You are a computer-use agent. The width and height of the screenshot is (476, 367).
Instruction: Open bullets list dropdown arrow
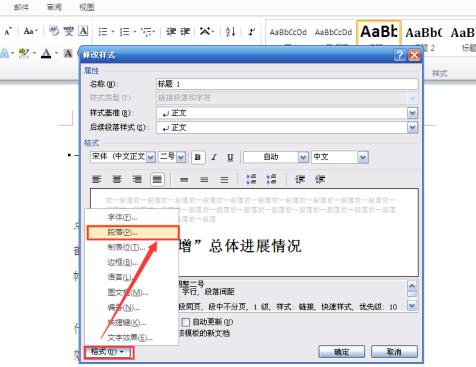[113, 32]
